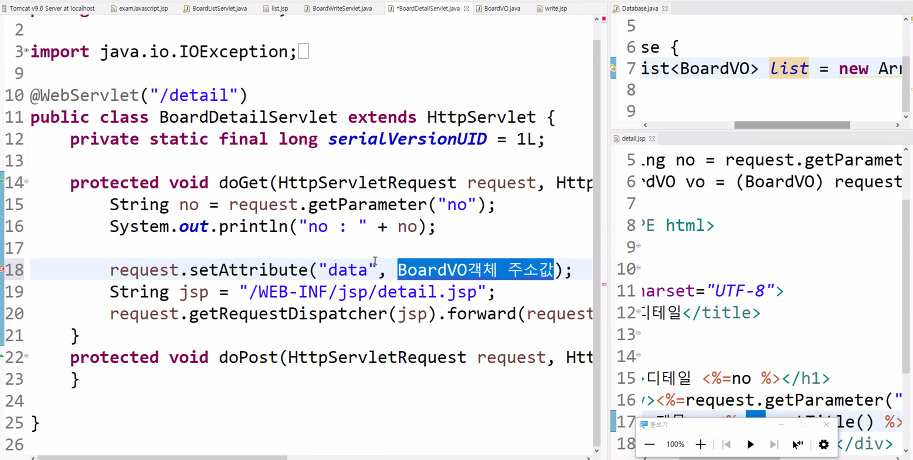Screen dimensions: 913x460
Task: Click the override marker beside line 14
Action: [2, 182]
